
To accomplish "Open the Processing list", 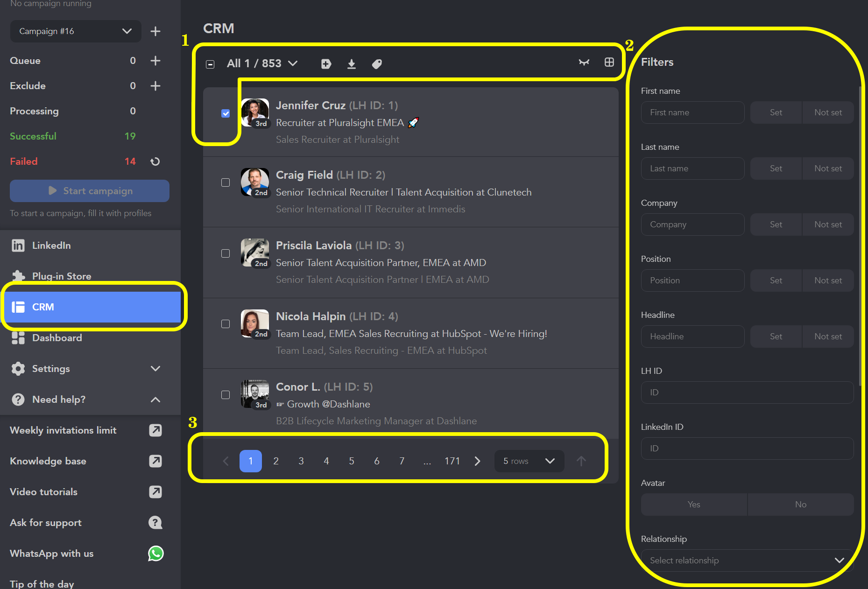I will point(72,111).
